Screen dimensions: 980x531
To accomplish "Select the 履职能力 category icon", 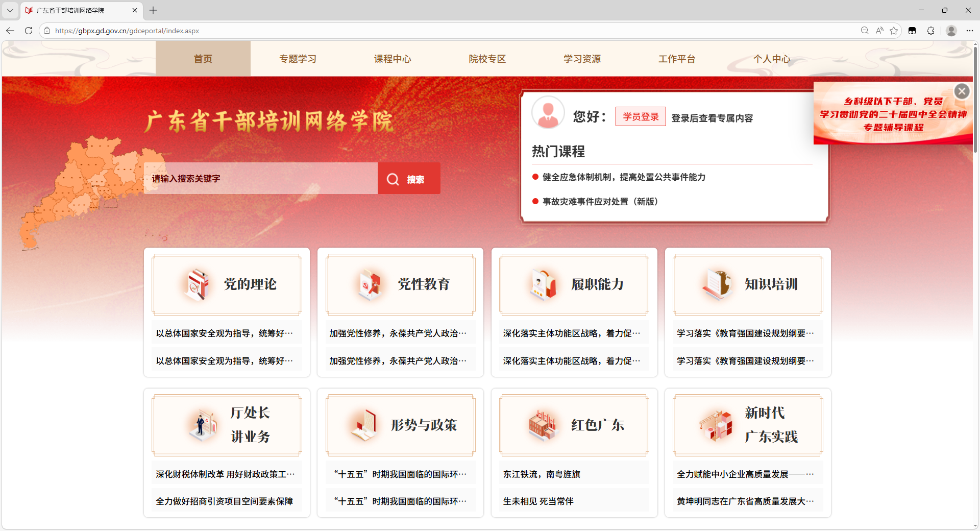I will point(544,284).
